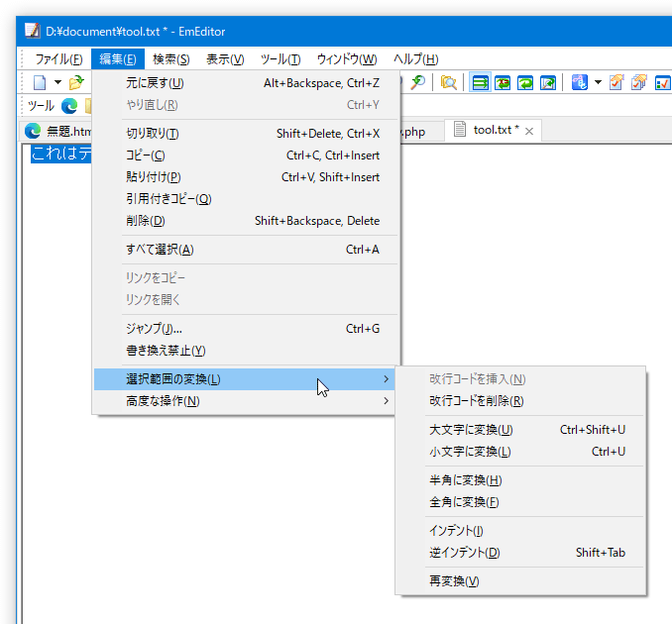
Task: Choose 小文字に変換(L) in submenu
Action: (x=520, y=452)
